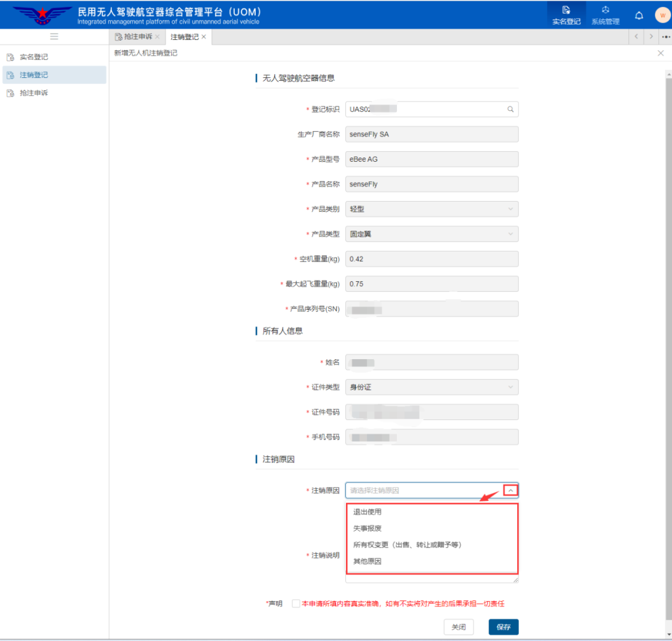
Task: Click the 产品序列号(SN) field
Action: tap(432, 309)
